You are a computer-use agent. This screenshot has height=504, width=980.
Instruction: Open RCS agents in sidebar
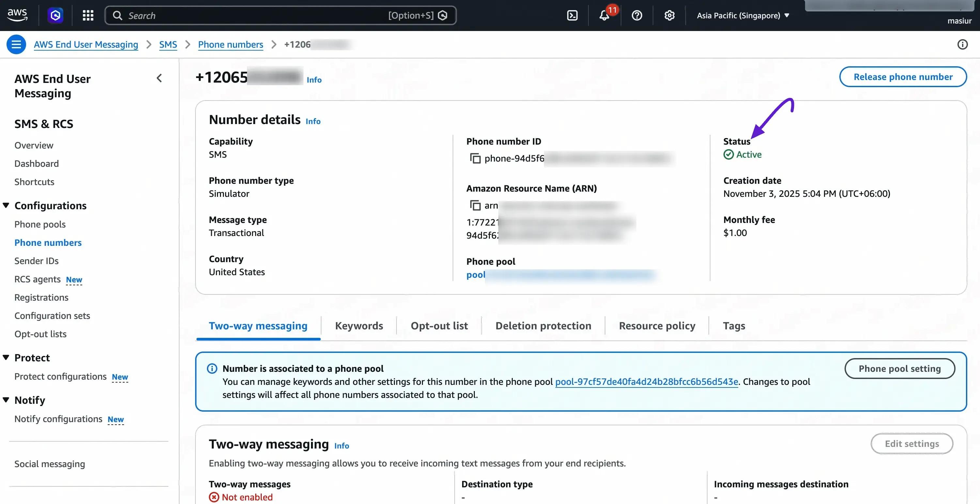(x=37, y=279)
